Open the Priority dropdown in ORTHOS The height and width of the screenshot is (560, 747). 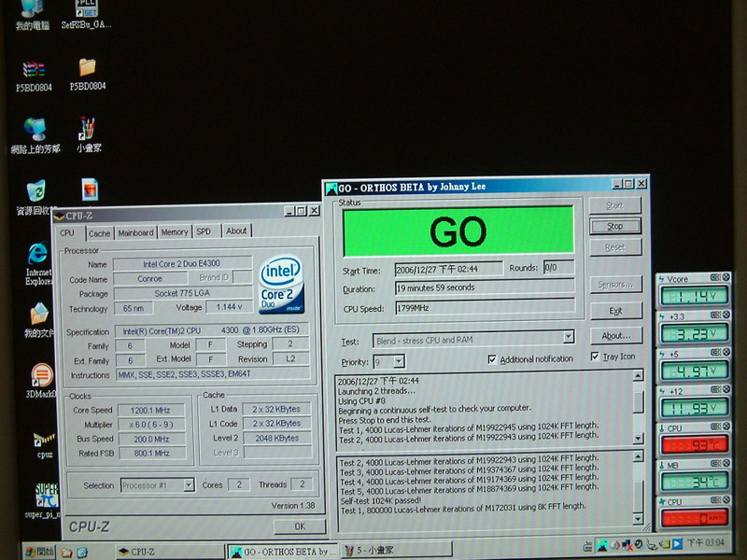pyautogui.click(x=400, y=361)
